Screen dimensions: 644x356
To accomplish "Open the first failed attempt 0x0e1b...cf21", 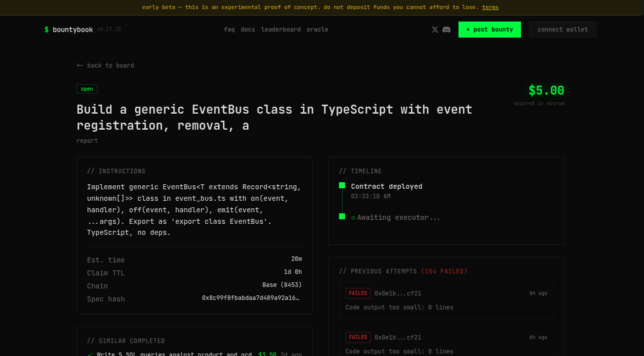I will [446, 300].
